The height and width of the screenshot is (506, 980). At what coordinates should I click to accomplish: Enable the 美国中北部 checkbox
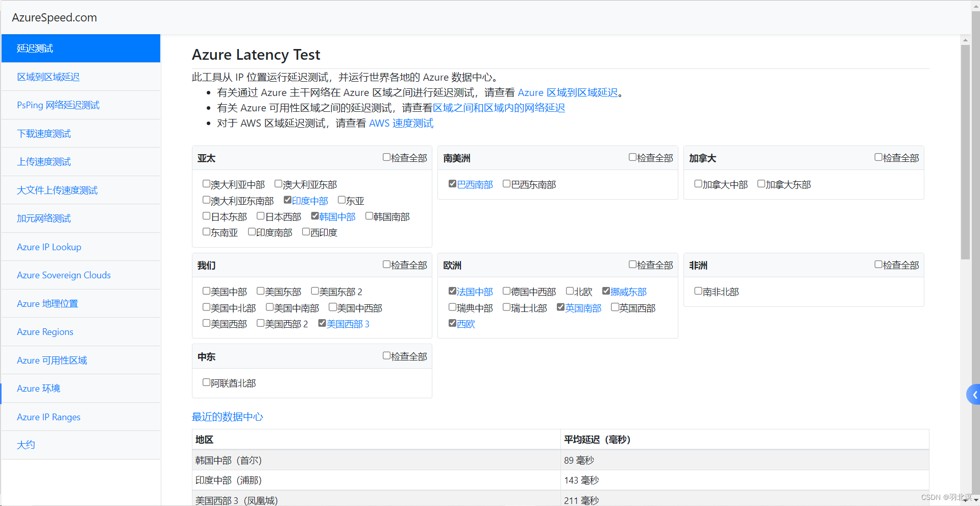pos(206,307)
